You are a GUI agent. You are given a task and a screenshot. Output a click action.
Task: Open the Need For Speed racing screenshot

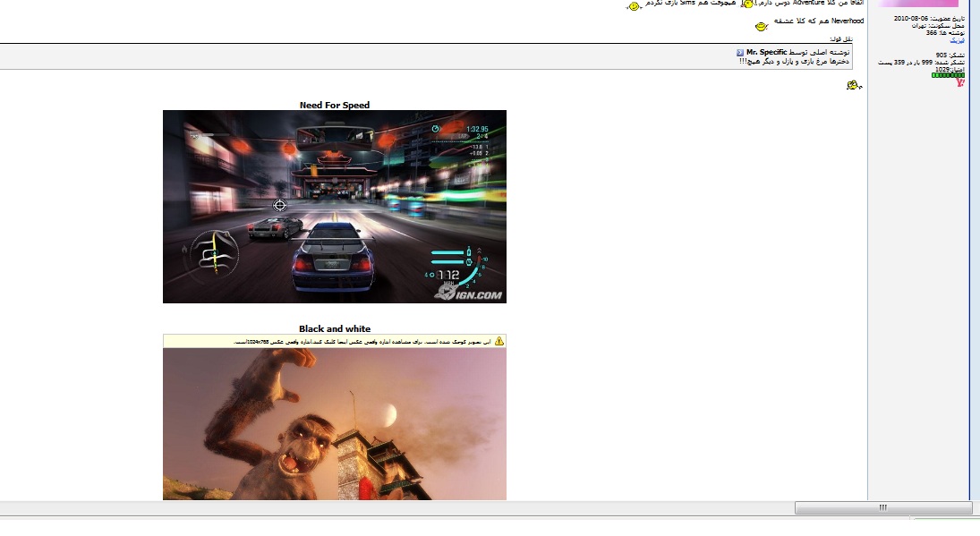coord(334,207)
